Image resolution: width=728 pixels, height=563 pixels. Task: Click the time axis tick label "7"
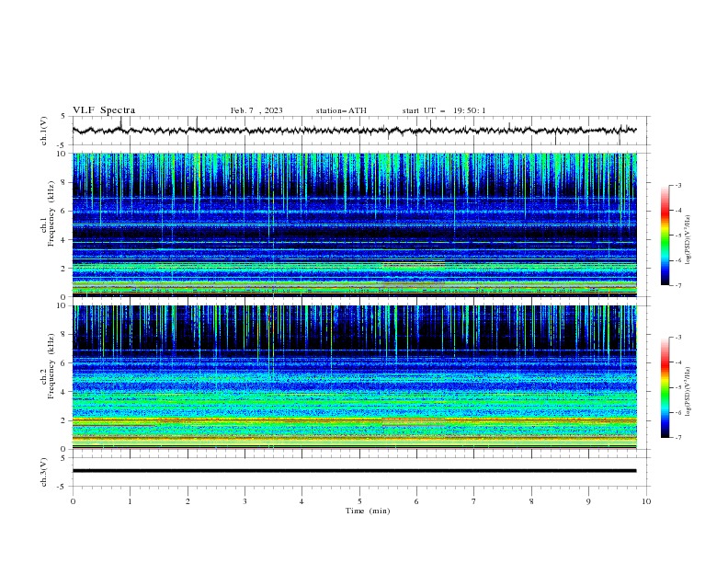(474, 501)
